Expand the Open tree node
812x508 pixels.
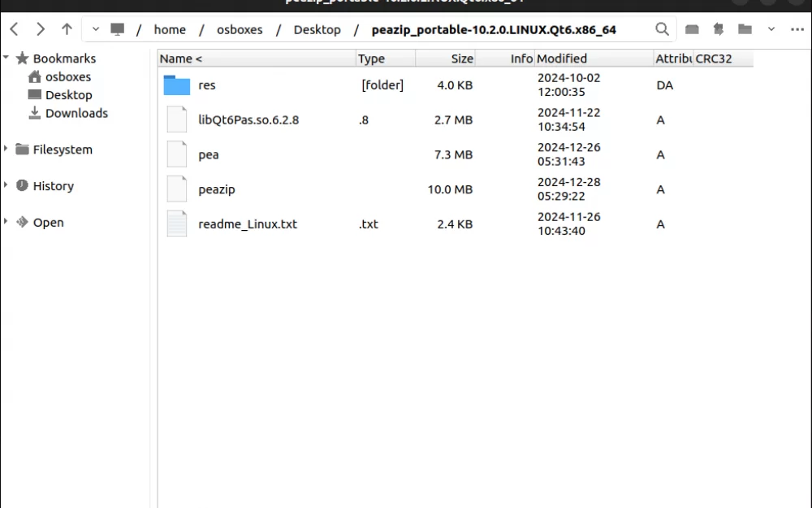click(6, 221)
